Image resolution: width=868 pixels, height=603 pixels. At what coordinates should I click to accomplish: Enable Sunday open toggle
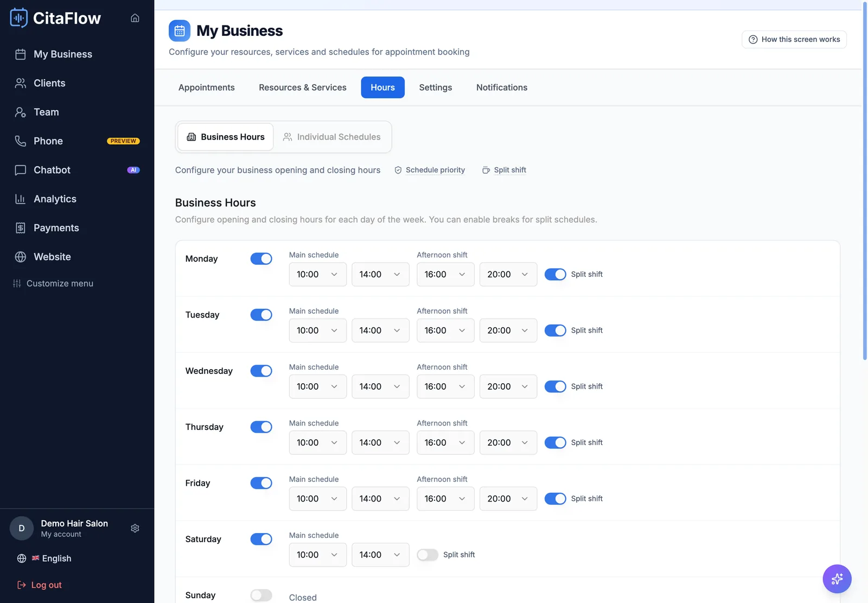tap(261, 595)
